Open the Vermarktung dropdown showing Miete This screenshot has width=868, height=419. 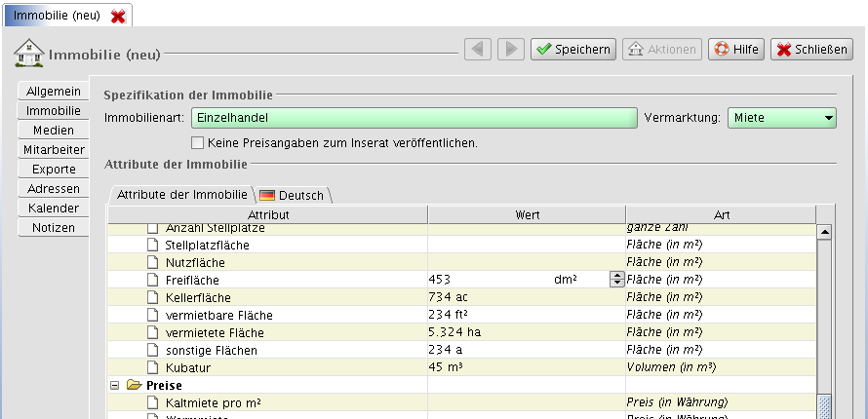781,118
